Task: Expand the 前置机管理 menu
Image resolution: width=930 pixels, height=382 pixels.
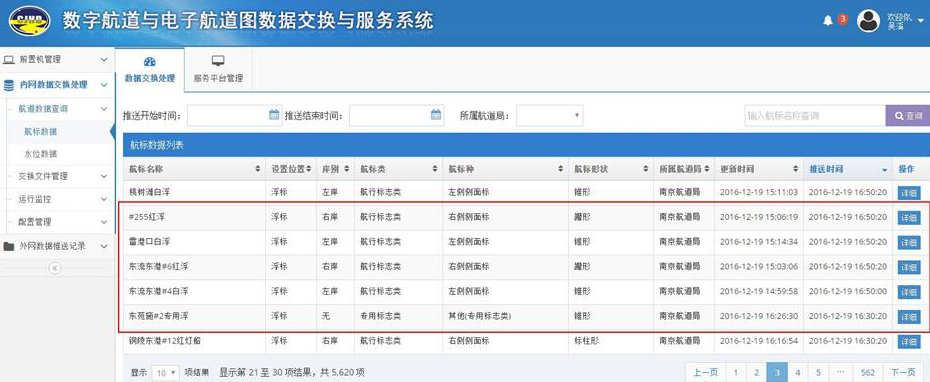Action: 104,59
